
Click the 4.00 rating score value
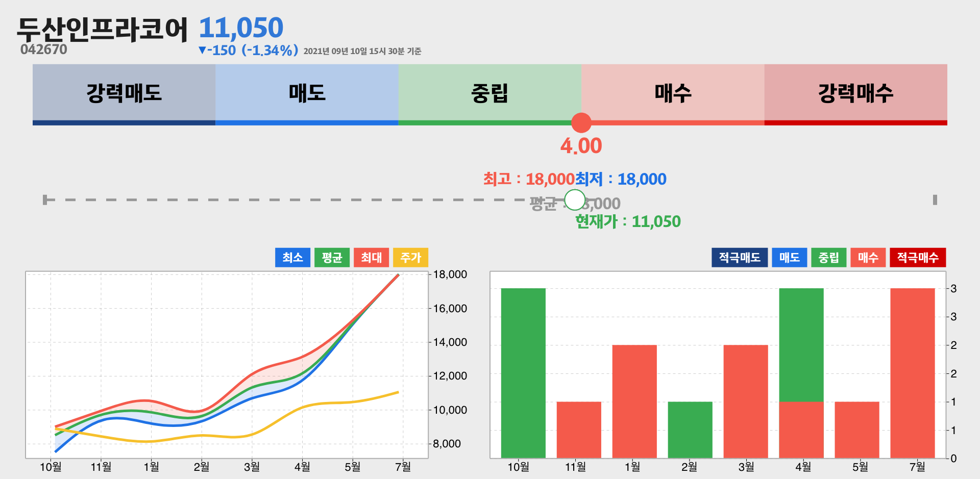pyautogui.click(x=581, y=146)
